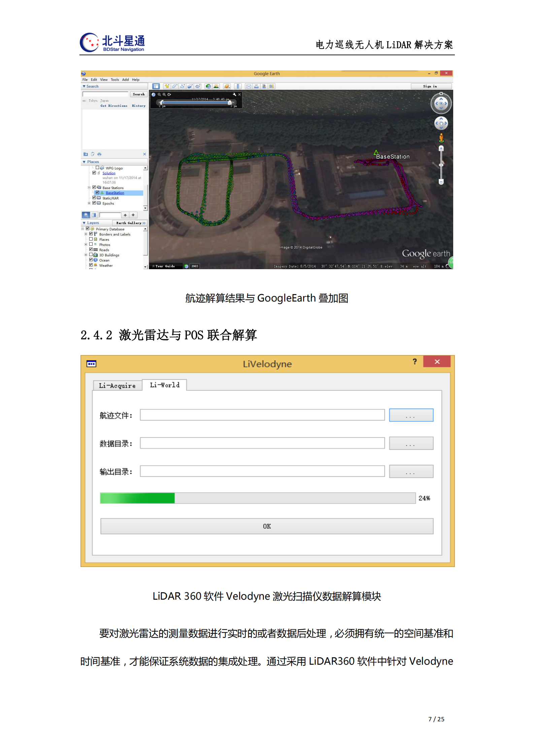Click the Add Placemark pushpin icon
This screenshot has width=534, height=756.
167,86
